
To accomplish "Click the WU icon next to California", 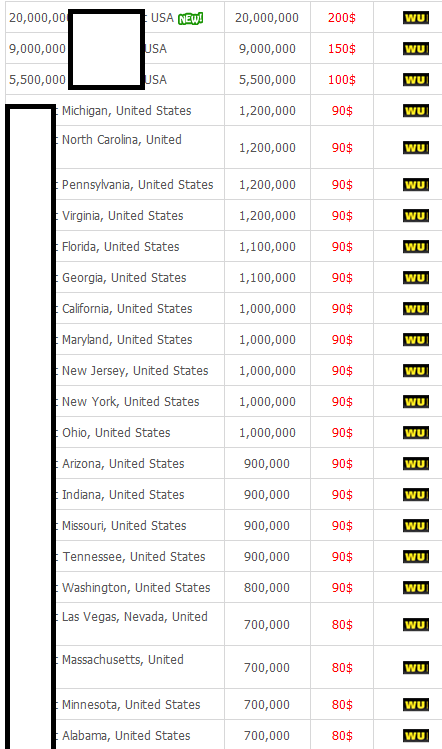I will click(x=416, y=309).
